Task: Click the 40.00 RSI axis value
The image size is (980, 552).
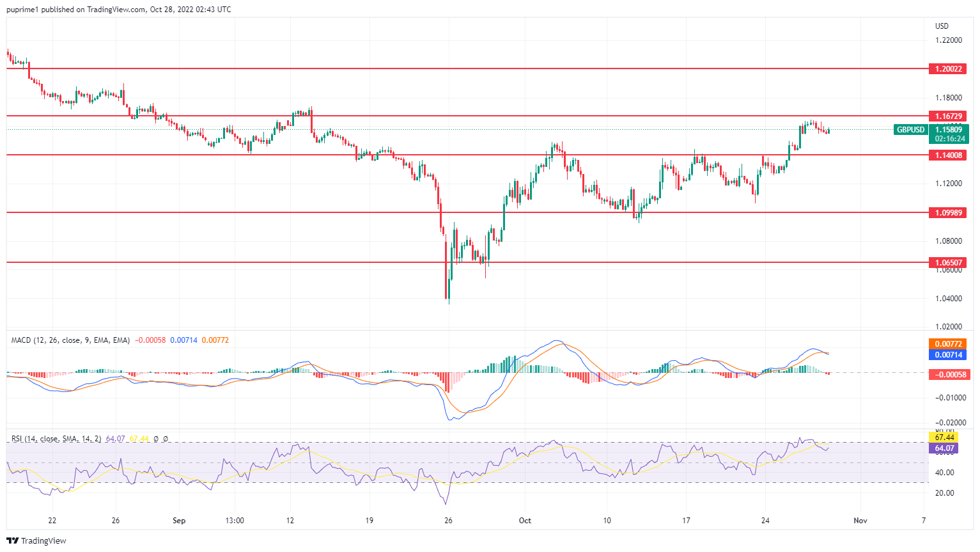Action: [944, 473]
